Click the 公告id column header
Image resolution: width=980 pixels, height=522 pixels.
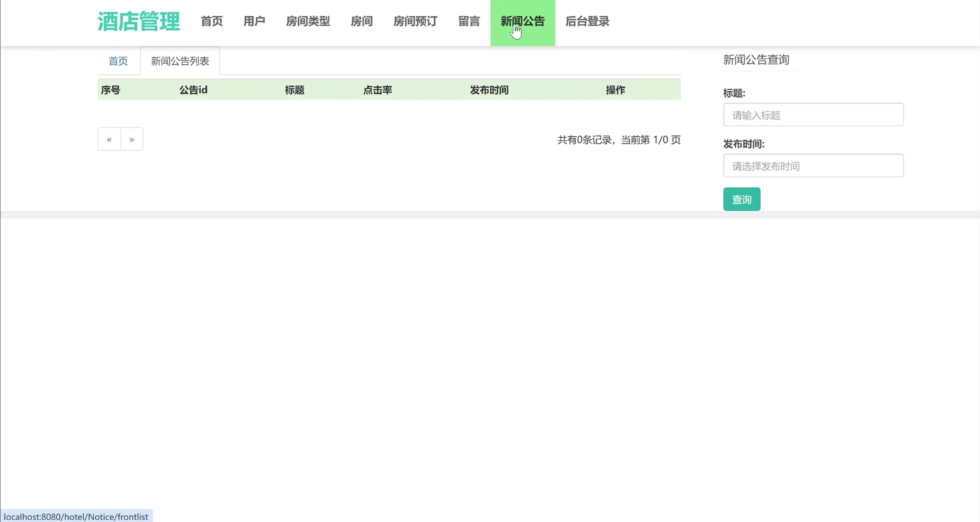point(193,90)
